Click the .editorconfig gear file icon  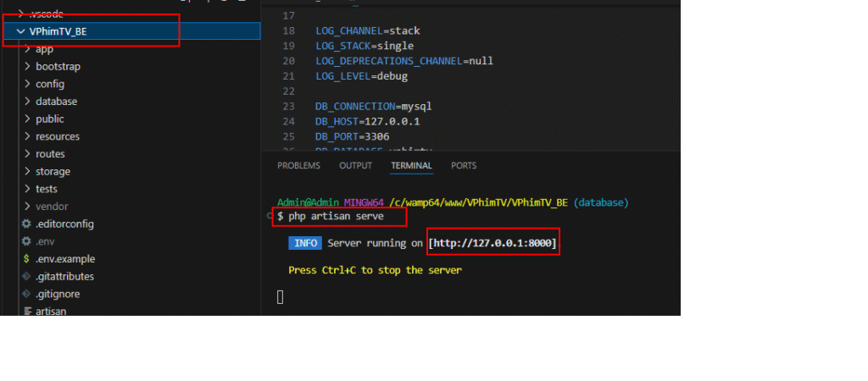pyautogui.click(x=26, y=224)
